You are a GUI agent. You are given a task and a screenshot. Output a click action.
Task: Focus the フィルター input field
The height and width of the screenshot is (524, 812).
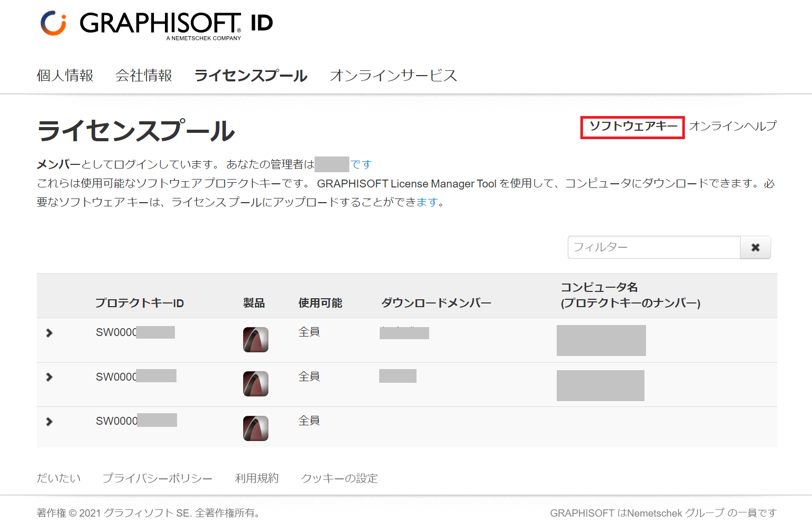tap(654, 247)
